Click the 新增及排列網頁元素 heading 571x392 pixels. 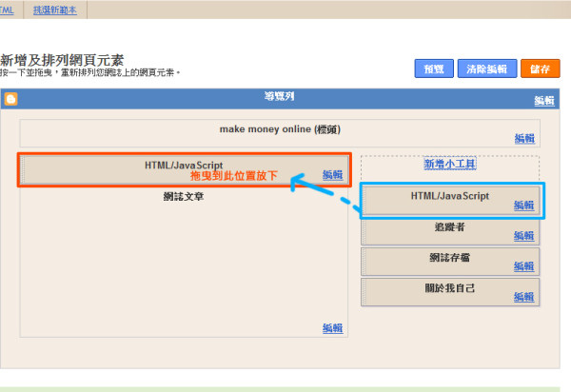[x=62, y=60]
